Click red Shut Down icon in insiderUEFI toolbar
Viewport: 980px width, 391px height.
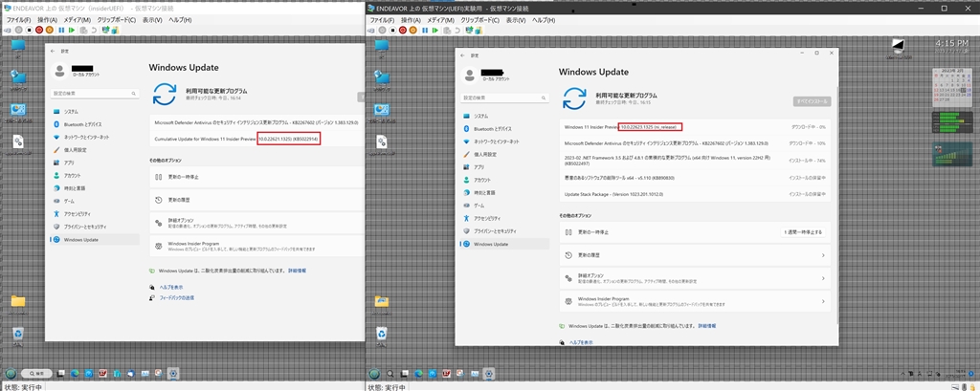pyautogui.click(x=38, y=30)
